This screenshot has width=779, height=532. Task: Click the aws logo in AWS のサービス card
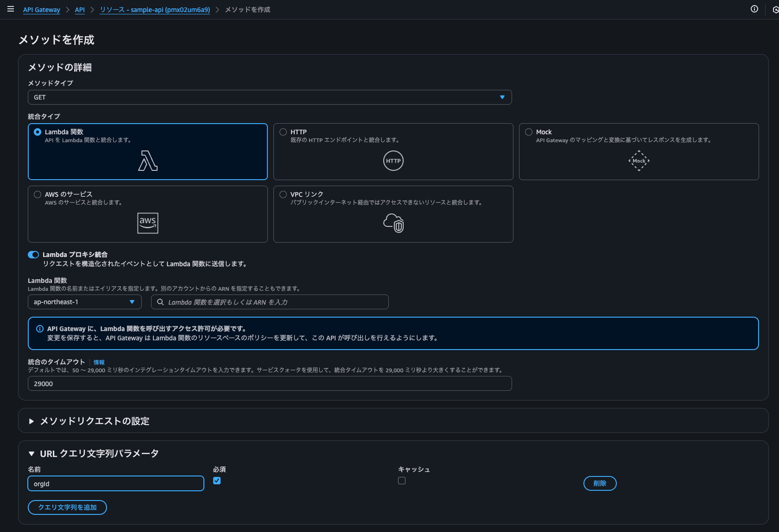click(147, 223)
